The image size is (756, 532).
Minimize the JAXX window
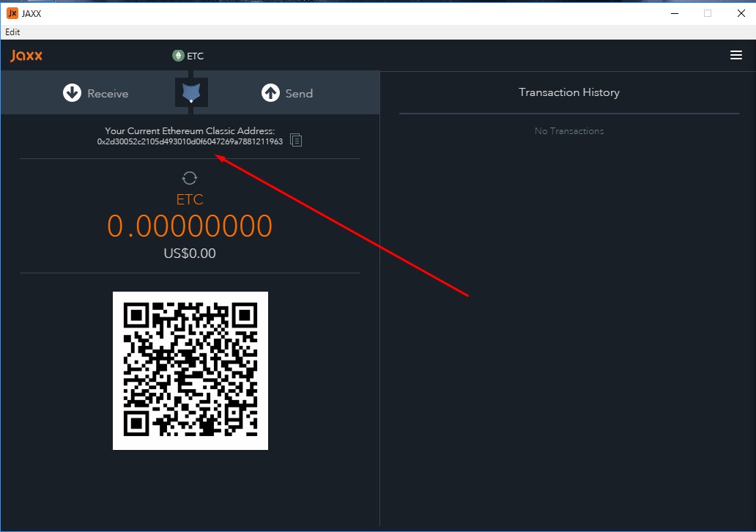[x=675, y=13]
